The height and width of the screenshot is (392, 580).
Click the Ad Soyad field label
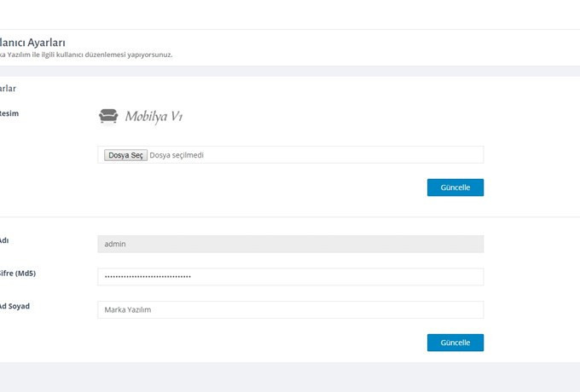[14, 306]
